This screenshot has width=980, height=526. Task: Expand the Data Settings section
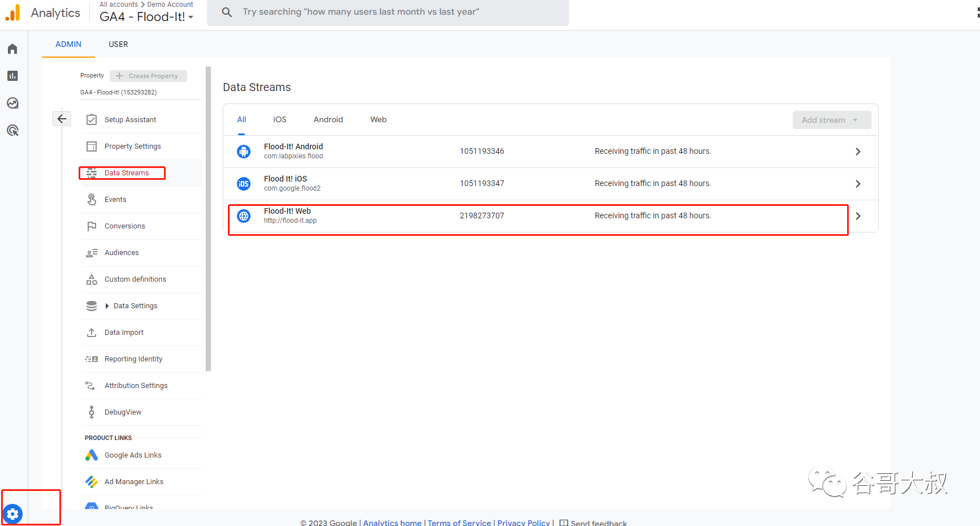click(x=107, y=306)
